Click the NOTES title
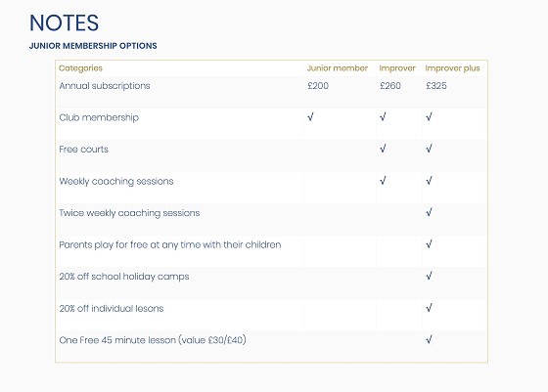Image resolution: width=548 pixels, height=392 pixels. coord(64,23)
